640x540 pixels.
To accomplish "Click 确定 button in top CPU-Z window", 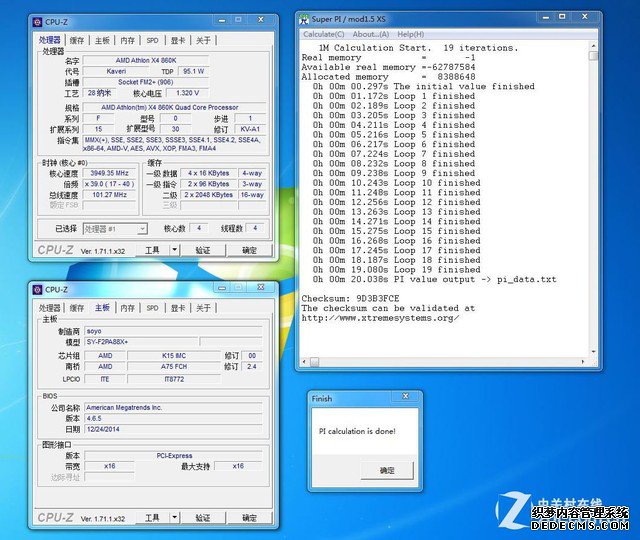I will 249,250.
